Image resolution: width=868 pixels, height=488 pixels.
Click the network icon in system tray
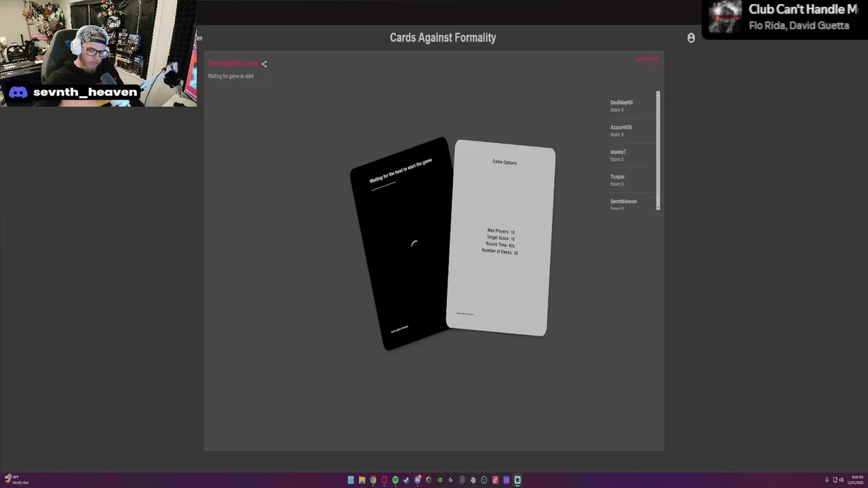coord(835,480)
